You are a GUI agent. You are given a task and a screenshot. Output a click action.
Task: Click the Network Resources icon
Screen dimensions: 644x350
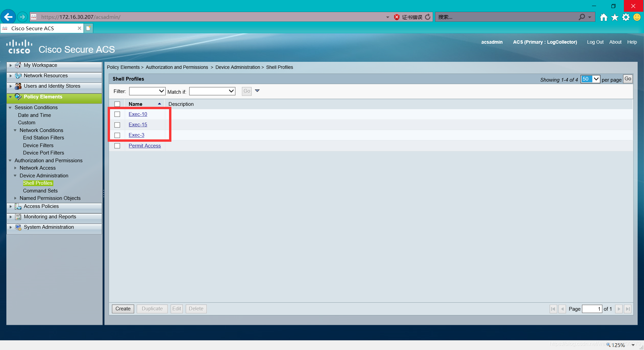18,76
